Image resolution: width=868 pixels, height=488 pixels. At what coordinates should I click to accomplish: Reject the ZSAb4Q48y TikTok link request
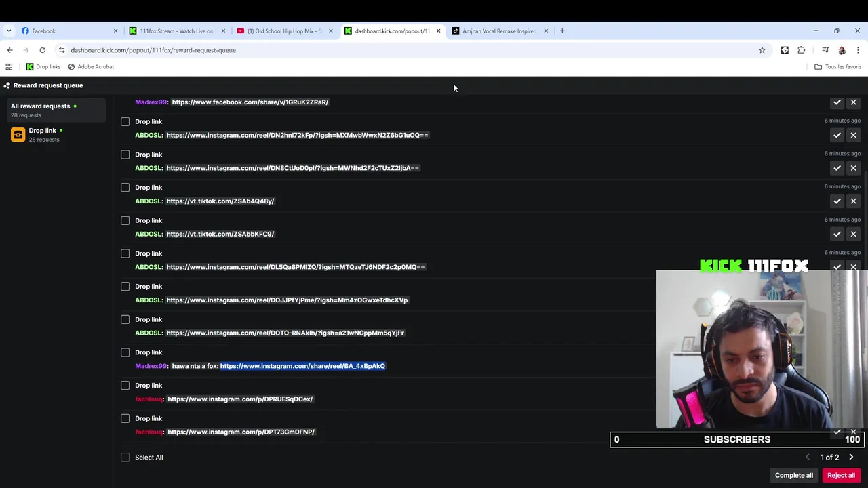(853, 201)
